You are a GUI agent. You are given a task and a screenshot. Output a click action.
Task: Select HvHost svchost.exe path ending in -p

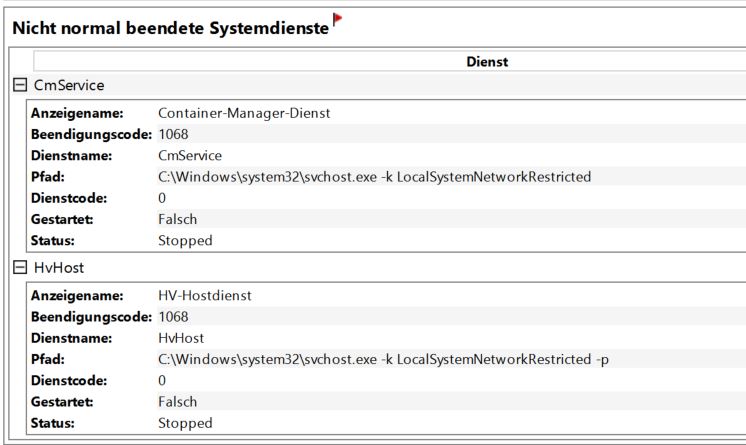coord(383,359)
